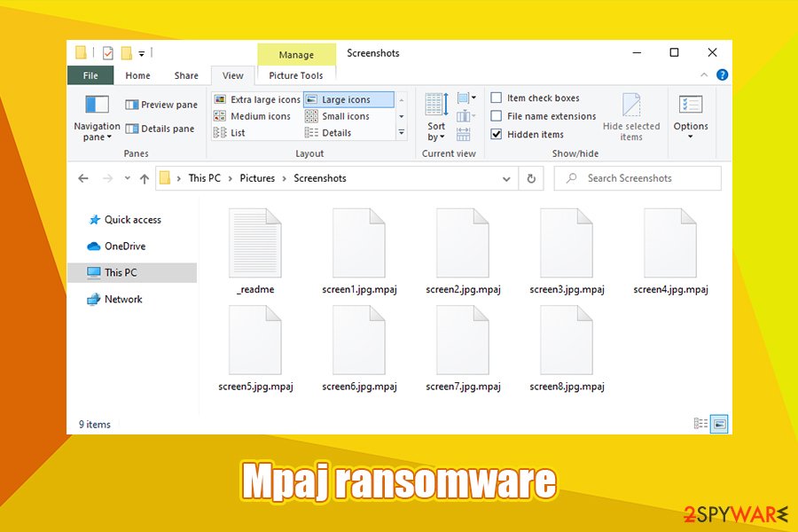Viewport: 798px width, 532px height.
Task: Select Extra large icons layout
Action: tap(257, 99)
